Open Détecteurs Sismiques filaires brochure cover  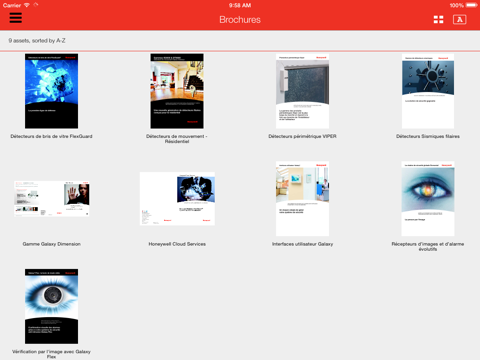[428, 91]
